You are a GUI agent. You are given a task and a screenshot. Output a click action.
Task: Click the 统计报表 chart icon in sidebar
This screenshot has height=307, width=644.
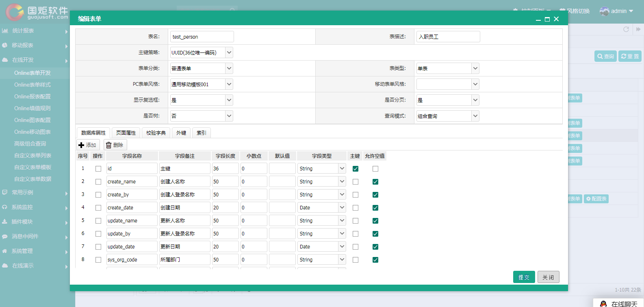5,30
